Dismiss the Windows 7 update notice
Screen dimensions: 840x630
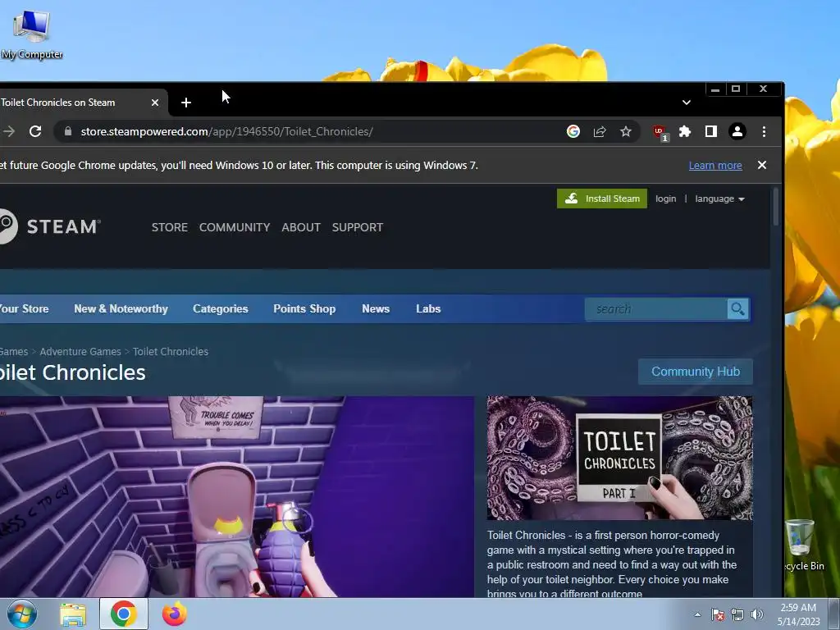point(762,165)
